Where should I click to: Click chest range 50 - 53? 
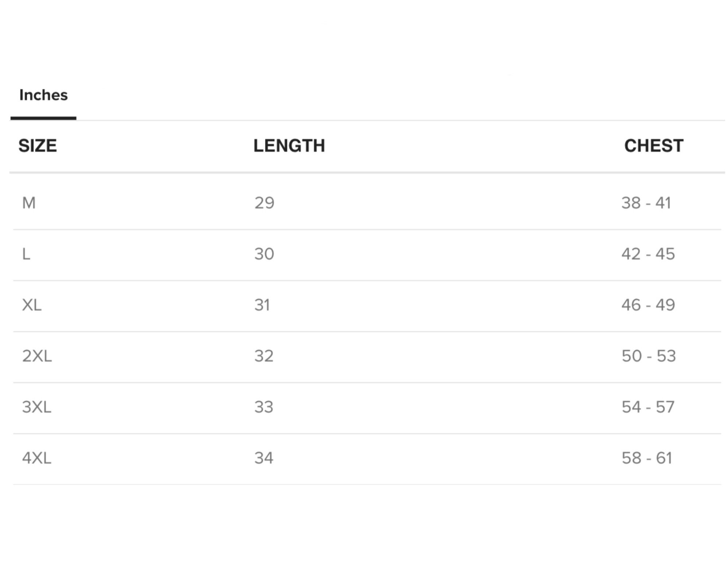[649, 356]
